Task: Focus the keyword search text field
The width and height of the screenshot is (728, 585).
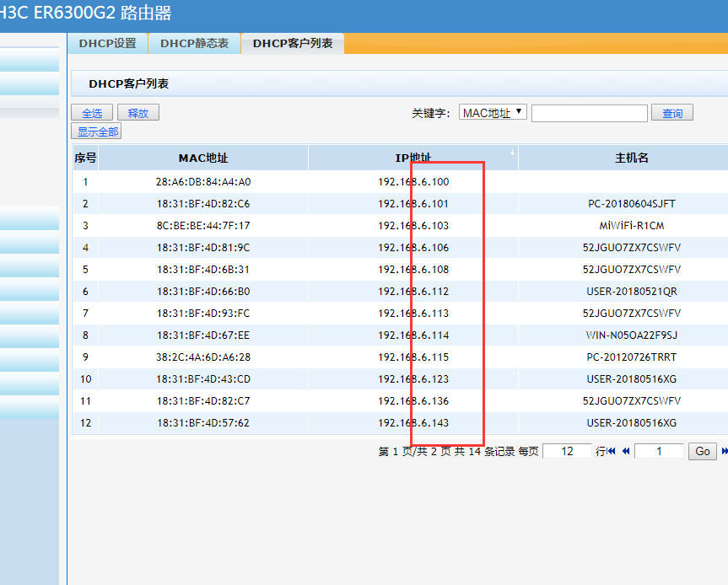Action: click(x=589, y=113)
